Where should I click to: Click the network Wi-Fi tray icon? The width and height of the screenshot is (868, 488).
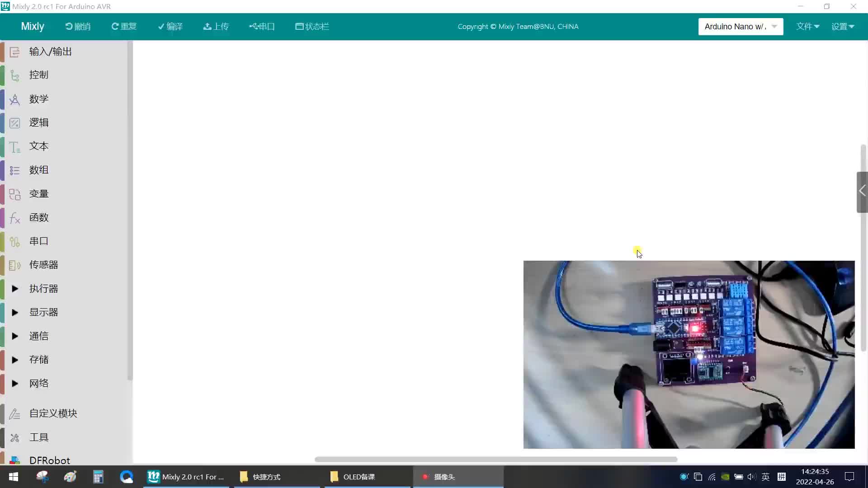pos(712,477)
